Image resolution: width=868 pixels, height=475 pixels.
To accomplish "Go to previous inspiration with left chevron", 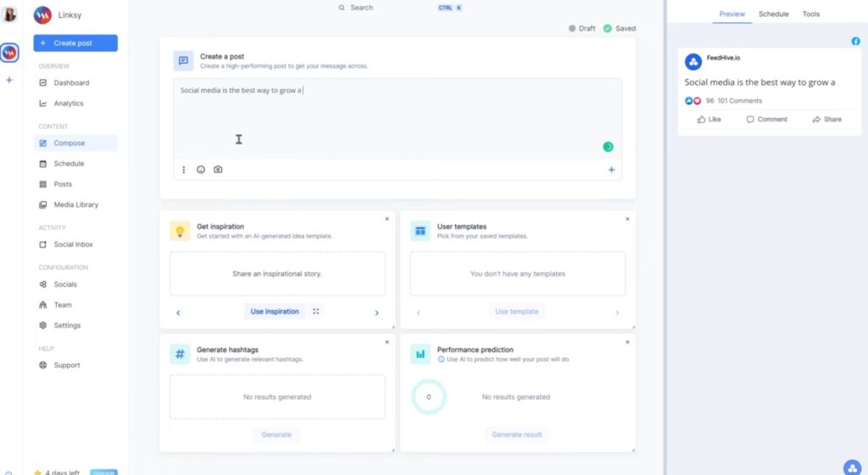I will coord(178,312).
